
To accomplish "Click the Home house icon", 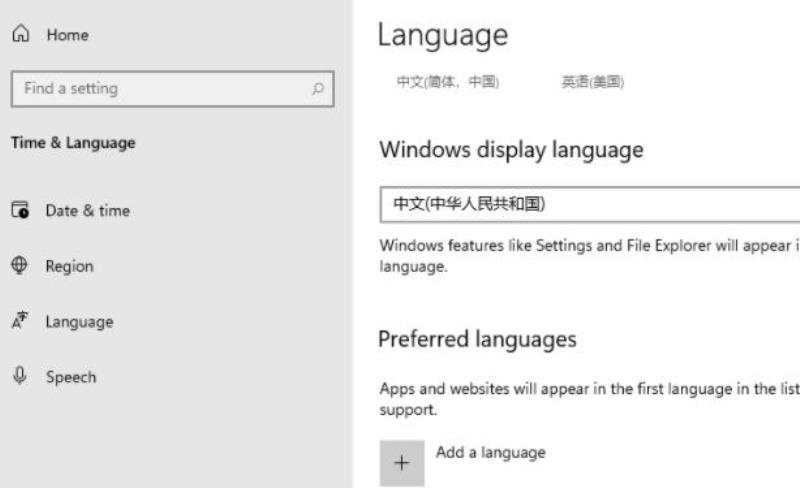I will pyautogui.click(x=21, y=34).
